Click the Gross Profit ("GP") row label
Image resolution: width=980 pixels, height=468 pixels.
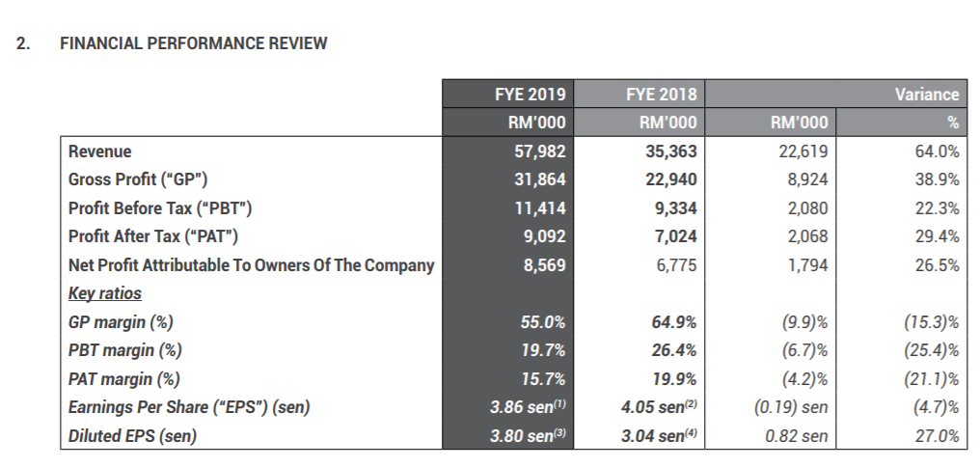[138, 179]
